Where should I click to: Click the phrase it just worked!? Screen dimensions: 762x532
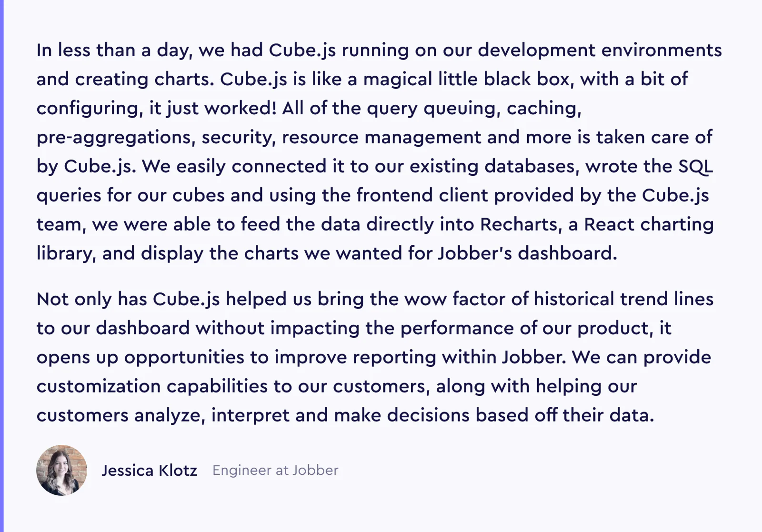[213, 109]
